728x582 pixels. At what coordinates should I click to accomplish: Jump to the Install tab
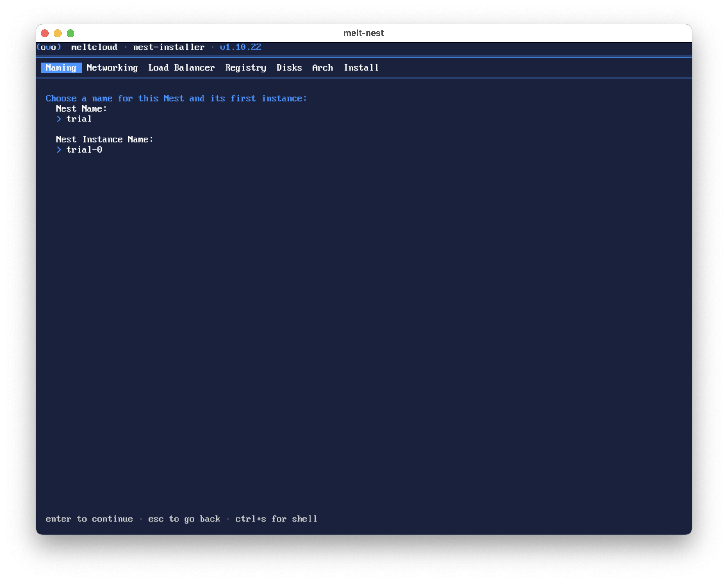[361, 68]
